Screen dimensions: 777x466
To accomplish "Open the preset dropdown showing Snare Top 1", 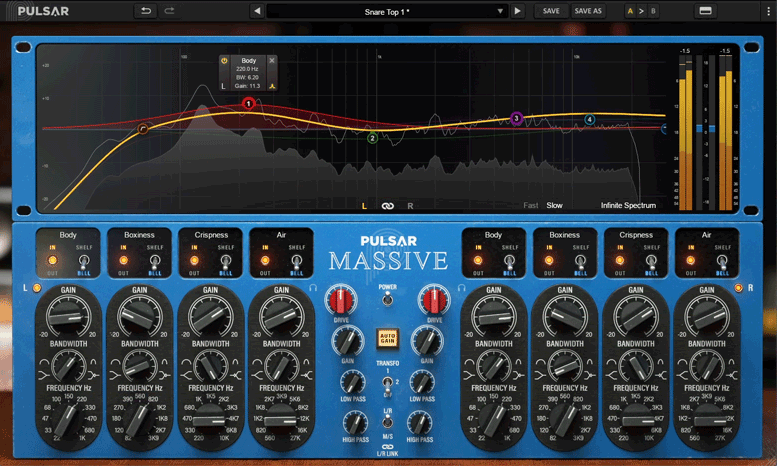I will [388, 11].
